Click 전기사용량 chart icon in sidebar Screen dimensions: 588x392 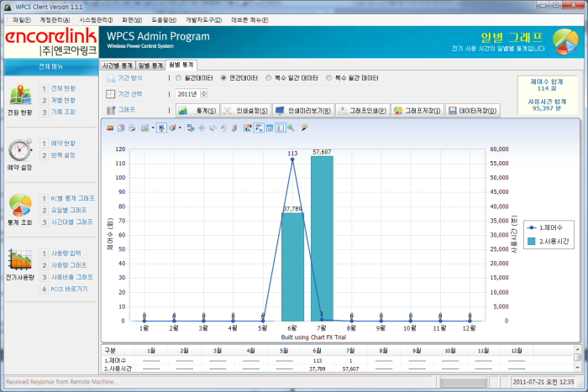[20, 259]
